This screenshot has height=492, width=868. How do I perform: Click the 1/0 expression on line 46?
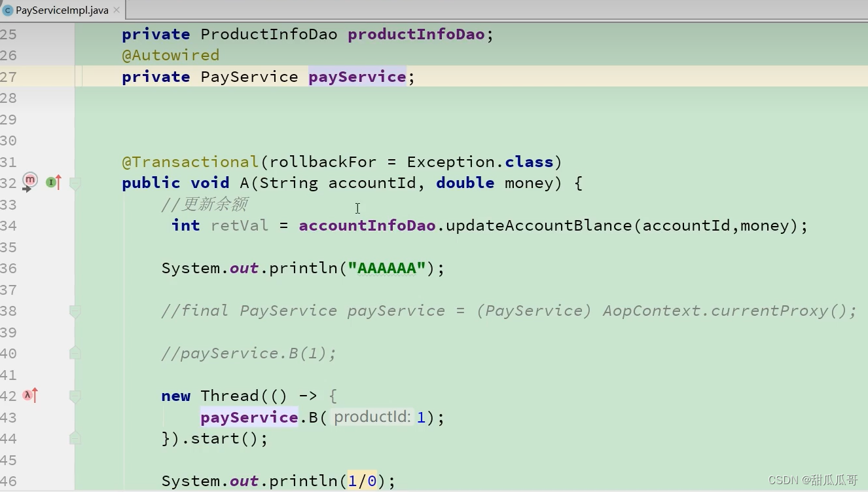click(362, 481)
